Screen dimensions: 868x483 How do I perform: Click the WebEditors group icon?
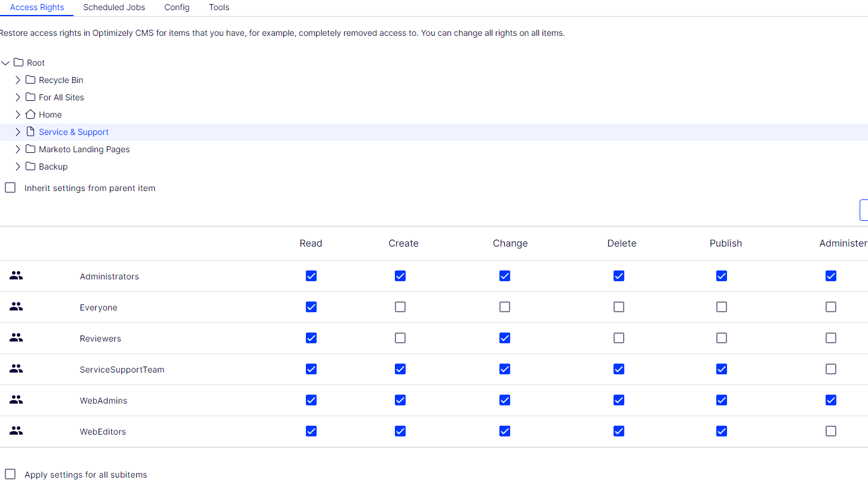tap(16, 431)
